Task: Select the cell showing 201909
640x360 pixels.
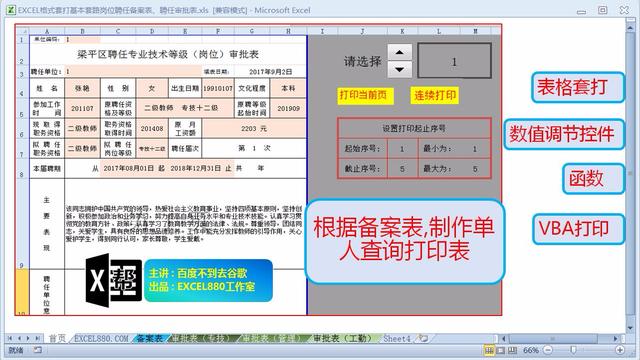Action: click(x=288, y=109)
